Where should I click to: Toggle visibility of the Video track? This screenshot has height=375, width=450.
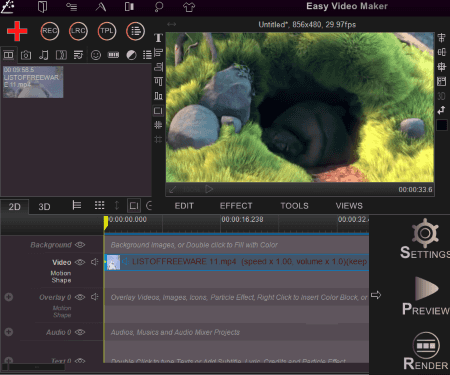80,262
